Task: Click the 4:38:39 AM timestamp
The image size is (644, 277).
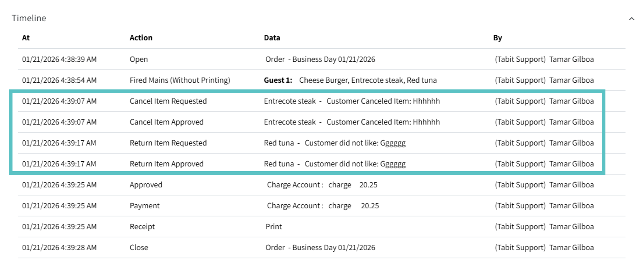Action: click(59, 59)
